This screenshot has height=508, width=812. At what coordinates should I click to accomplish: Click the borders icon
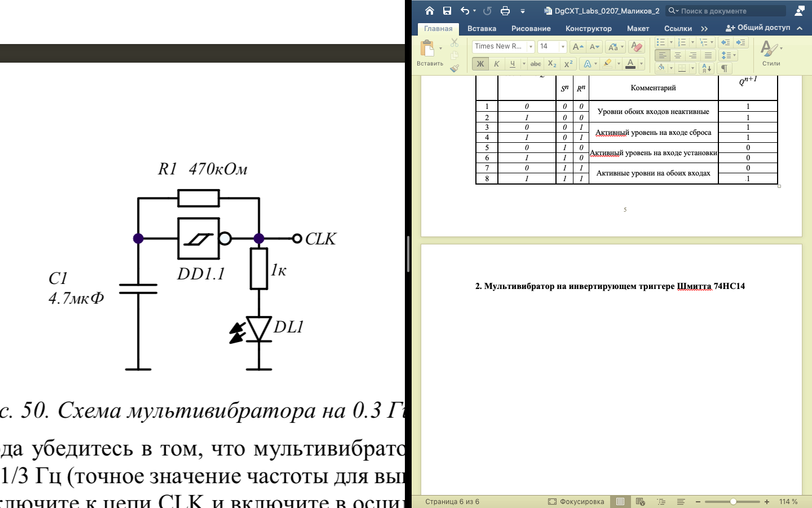[682, 68]
